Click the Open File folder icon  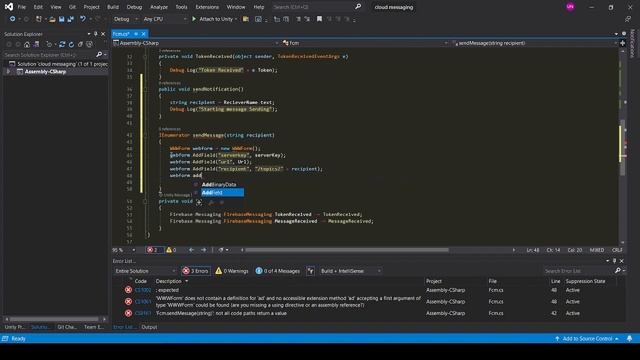click(x=52, y=19)
